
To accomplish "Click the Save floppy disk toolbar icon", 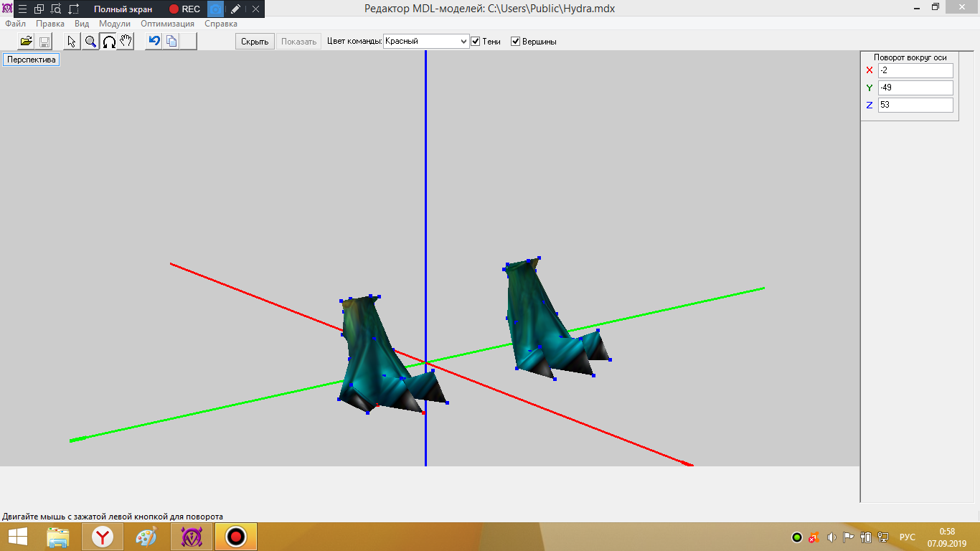I will point(44,42).
